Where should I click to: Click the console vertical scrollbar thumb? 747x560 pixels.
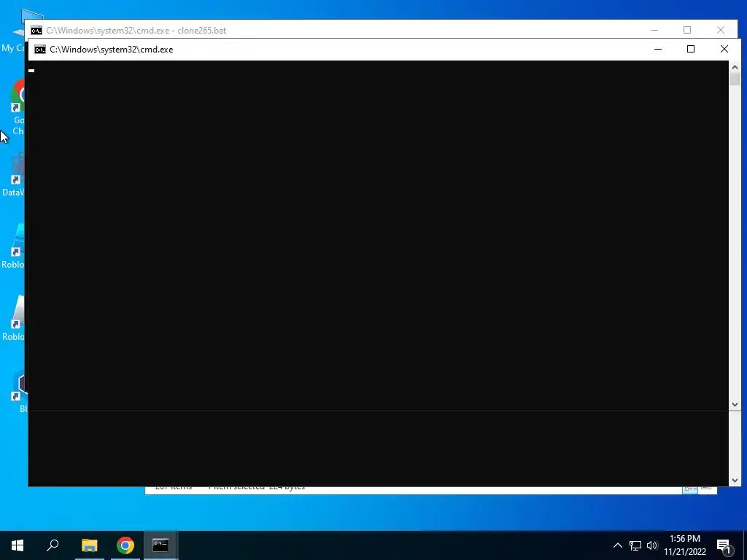tap(735, 79)
